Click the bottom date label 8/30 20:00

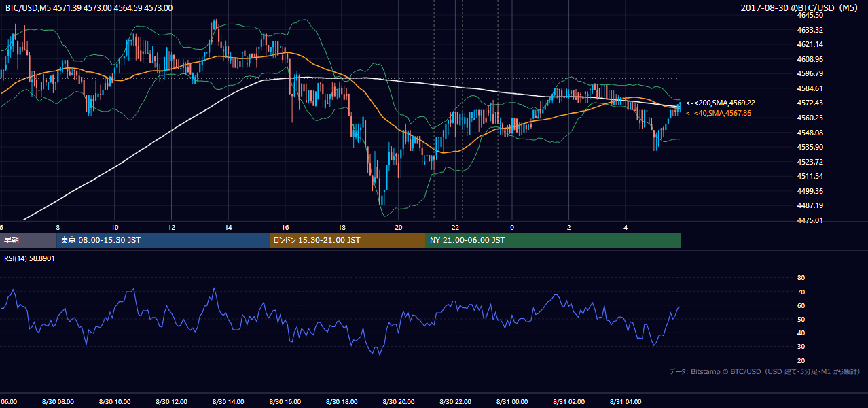(399, 402)
